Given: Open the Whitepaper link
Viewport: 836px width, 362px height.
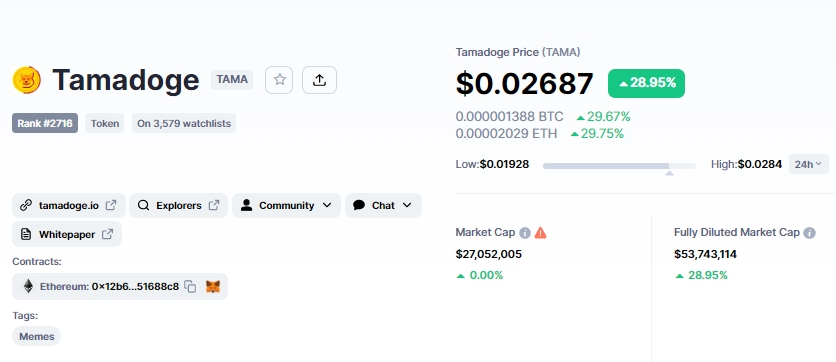Looking at the screenshot, I should pyautogui.click(x=67, y=234).
